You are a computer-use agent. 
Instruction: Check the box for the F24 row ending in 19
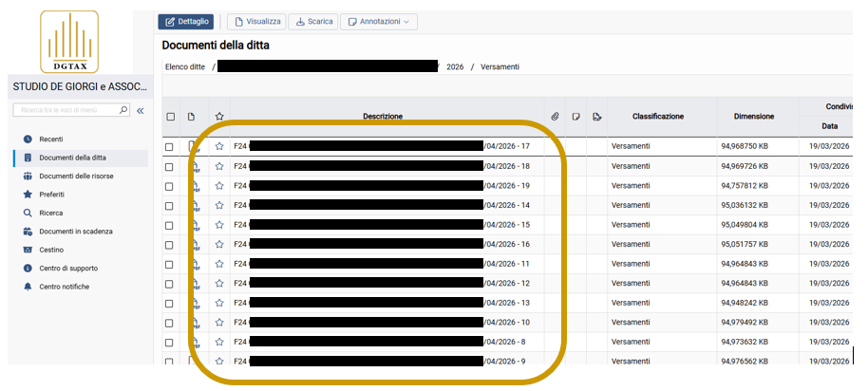[x=169, y=186]
